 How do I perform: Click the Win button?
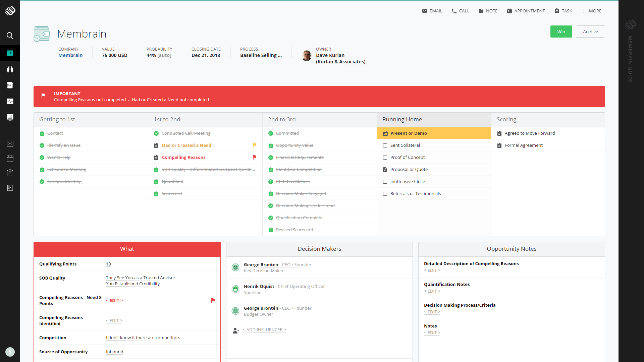tap(560, 32)
